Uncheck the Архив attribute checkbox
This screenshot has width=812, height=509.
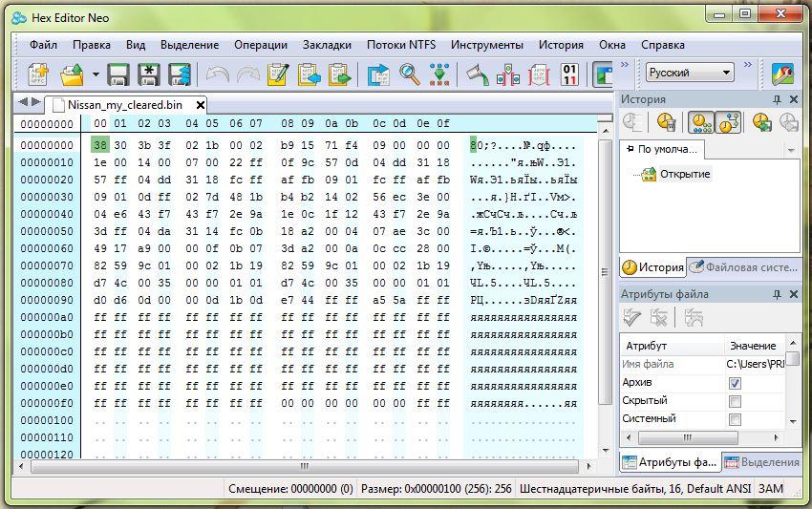(735, 383)
